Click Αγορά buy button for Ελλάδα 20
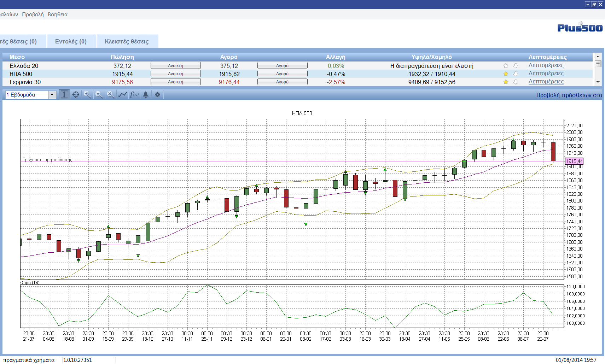 [x=283, y=65]
